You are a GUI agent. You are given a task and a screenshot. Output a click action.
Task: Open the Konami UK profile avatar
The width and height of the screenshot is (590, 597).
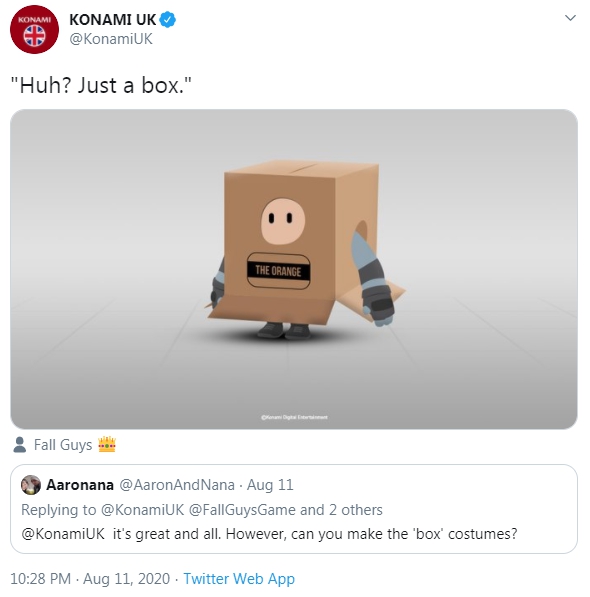(34, 29)
